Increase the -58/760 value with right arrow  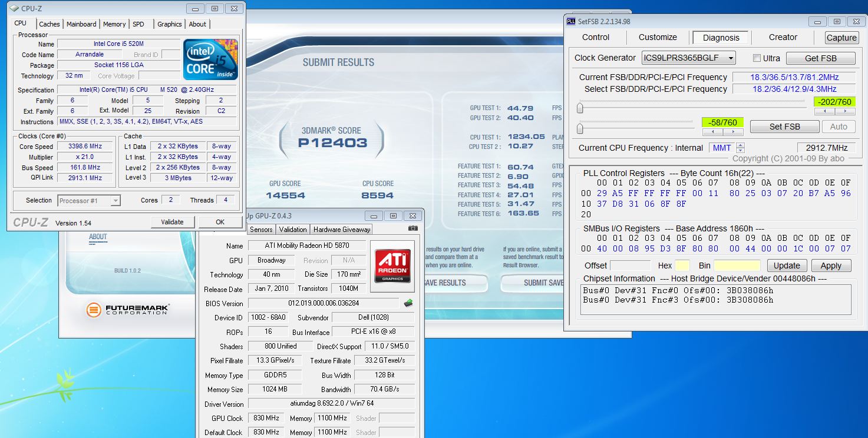click(x=733, y=132)
